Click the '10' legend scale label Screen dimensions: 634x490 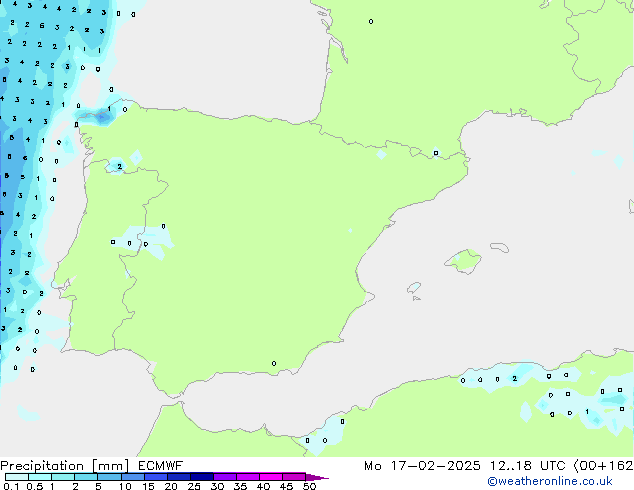(x=125, y=486)
